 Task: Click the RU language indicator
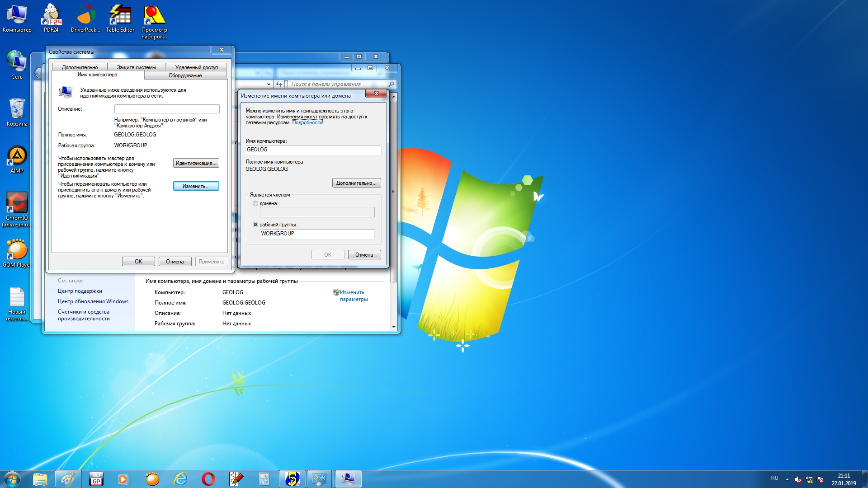(774, 478)
